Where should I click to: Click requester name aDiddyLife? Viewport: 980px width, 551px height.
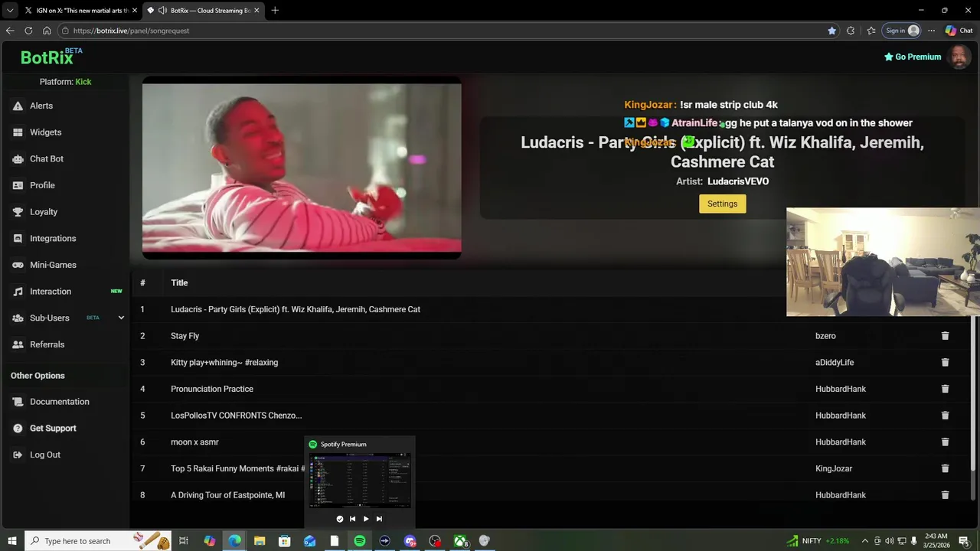pos(835,363)
